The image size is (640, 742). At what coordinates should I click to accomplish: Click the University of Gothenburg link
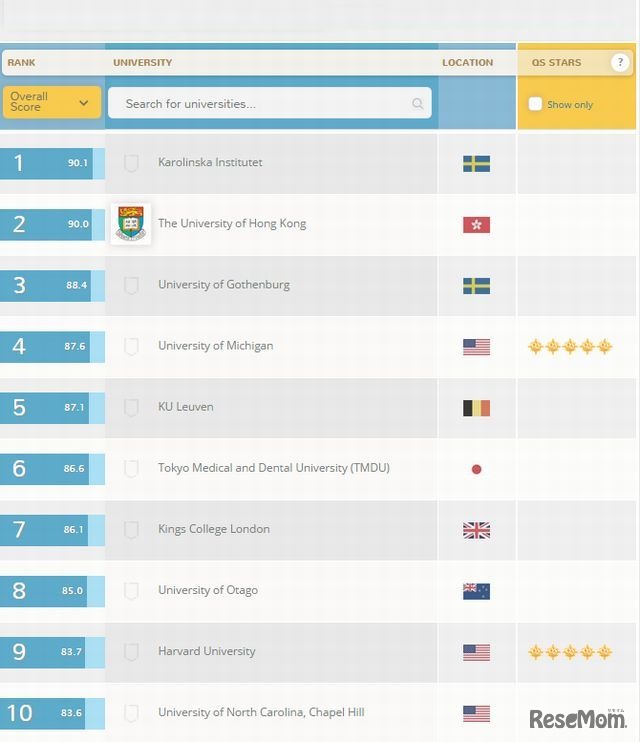coord(224,285)
